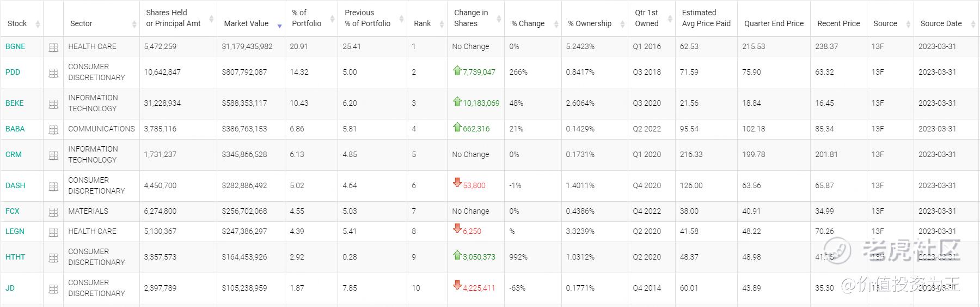Click the Market Value sort arrow
Image resolution: width=980 pixels, height=307 pixels.
click(x=279, y=26)
